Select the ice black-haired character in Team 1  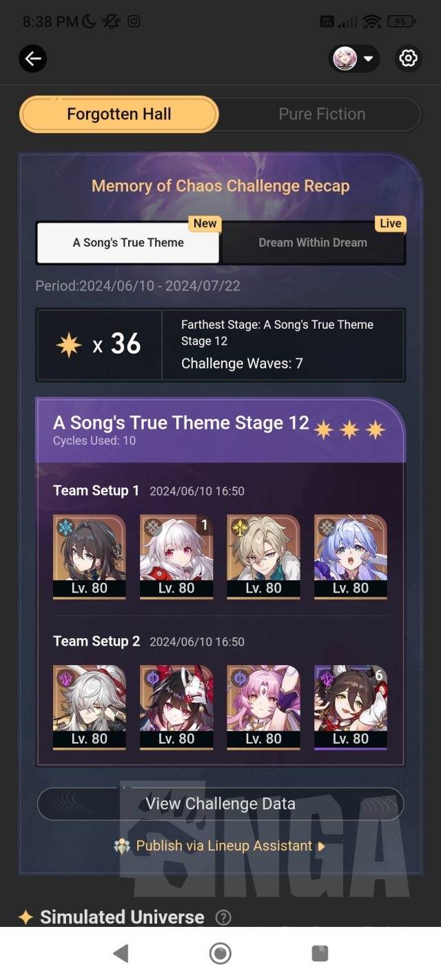tap(90, 557)
